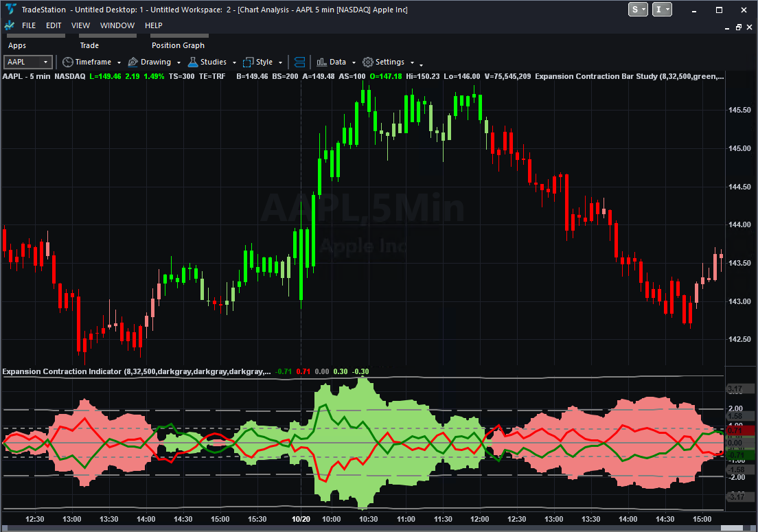Click the 'B=149.46' bid value

(x=252, y=76)
